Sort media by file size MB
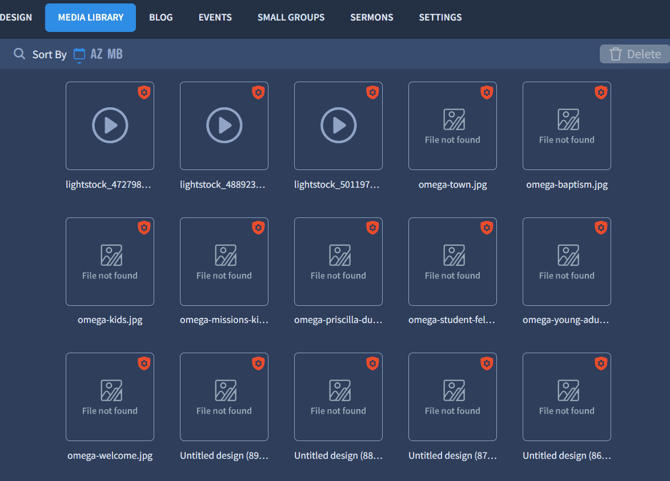This screenshot has width=670, height=481. 115,54
